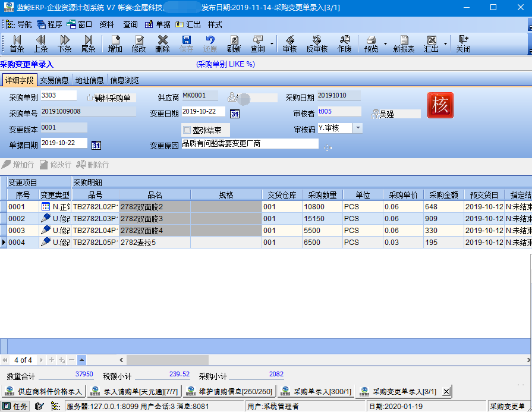Viewport: 532px width, 412px height.
Task: Click the 预览 print preview icon
Action: click(371, 44)
